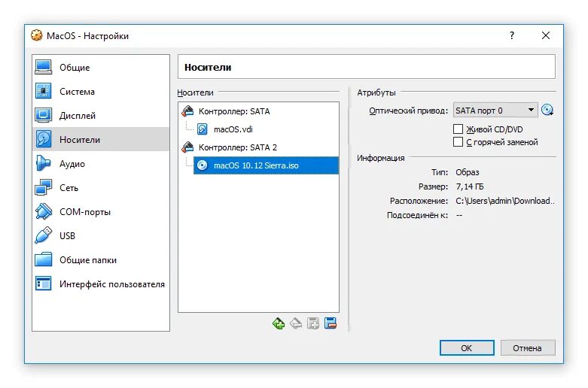Enable the Живой CD/DVD checkbox
Viewport: 588px width, 388px height.
point(458,129)
